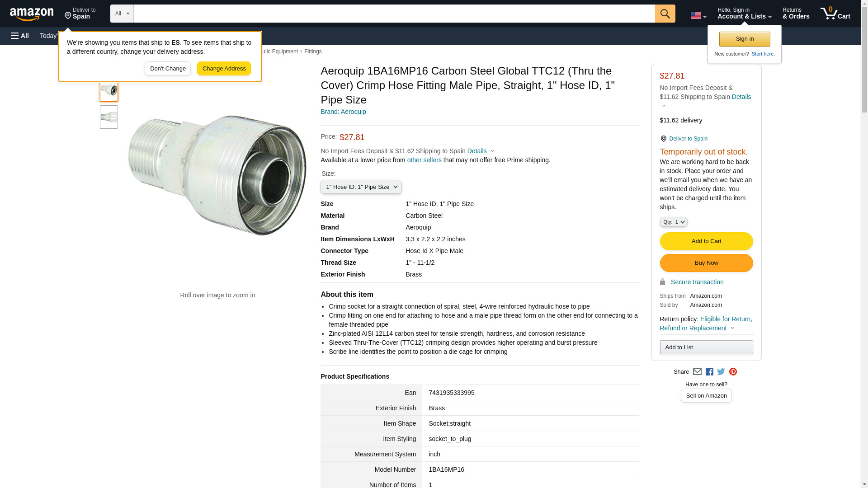The height and width of the screenshot is (488, 868).
Task: Click the search magnifier button
Action: click(x=665, y=14)
